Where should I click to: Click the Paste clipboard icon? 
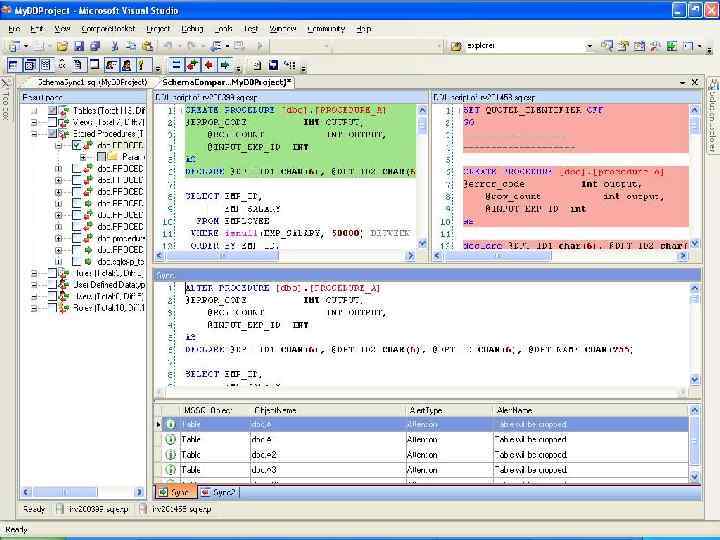point(147,46)
